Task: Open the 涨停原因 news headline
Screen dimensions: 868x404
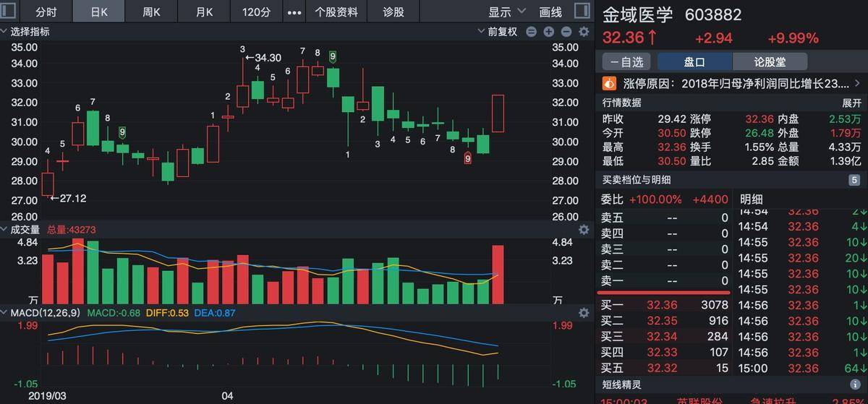Action: click(736, 83)
